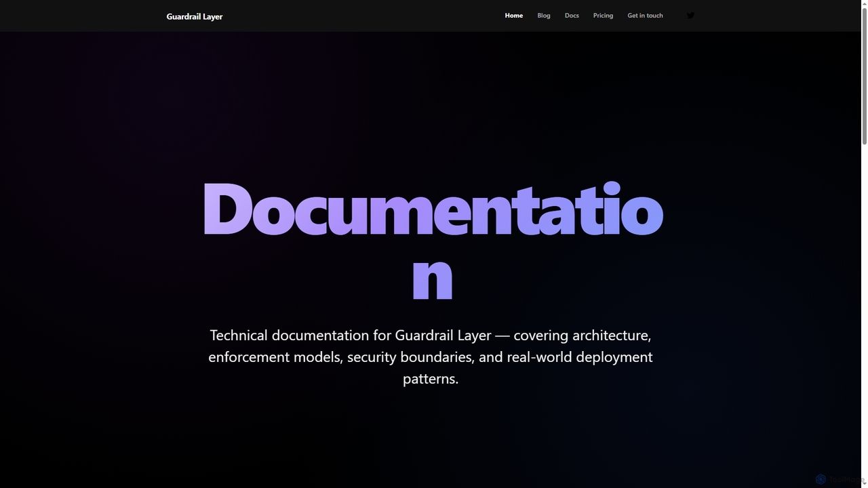Click Get in touch in the navbar
868x488 pixels.
click(645, 16)
